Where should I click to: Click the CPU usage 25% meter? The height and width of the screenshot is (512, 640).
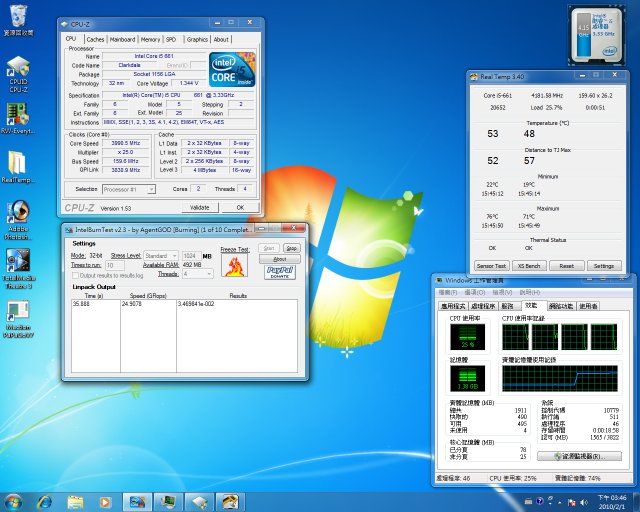[467, 337]
